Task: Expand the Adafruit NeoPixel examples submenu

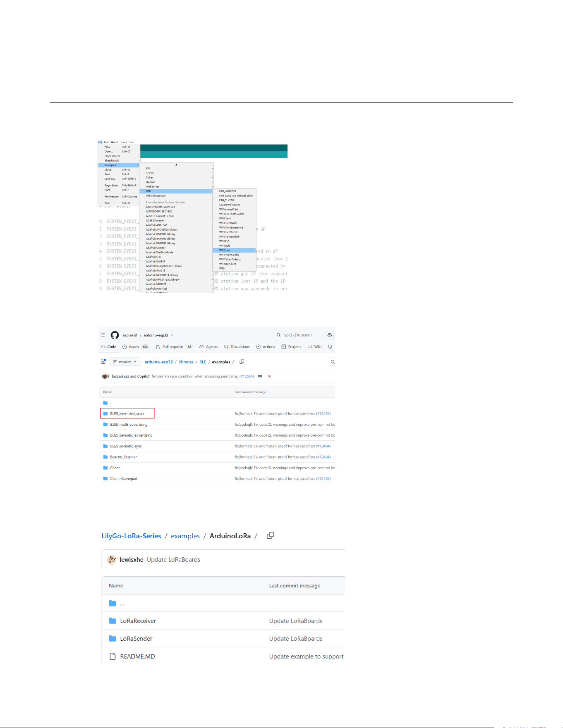Action: pyautogui.click(x=176, y=289)
